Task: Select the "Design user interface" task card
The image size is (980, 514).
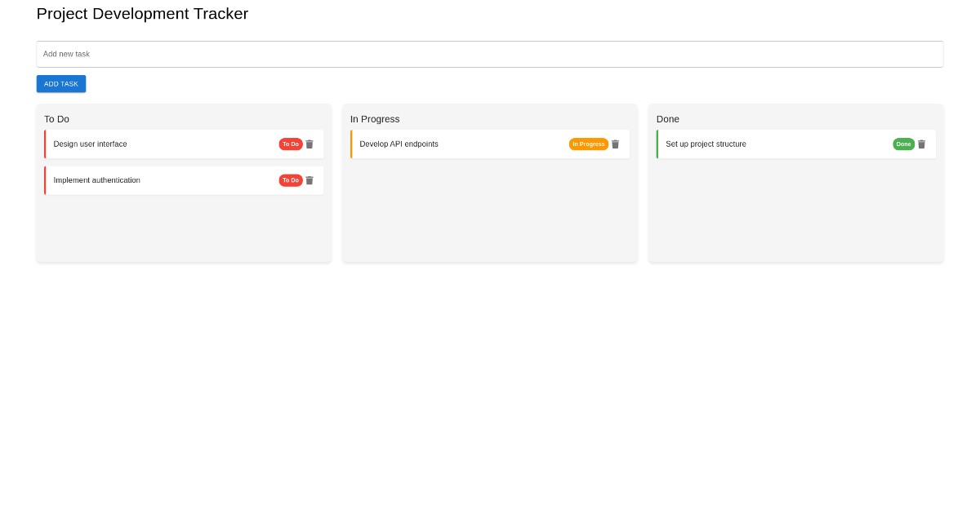Action: pos(163,144)
